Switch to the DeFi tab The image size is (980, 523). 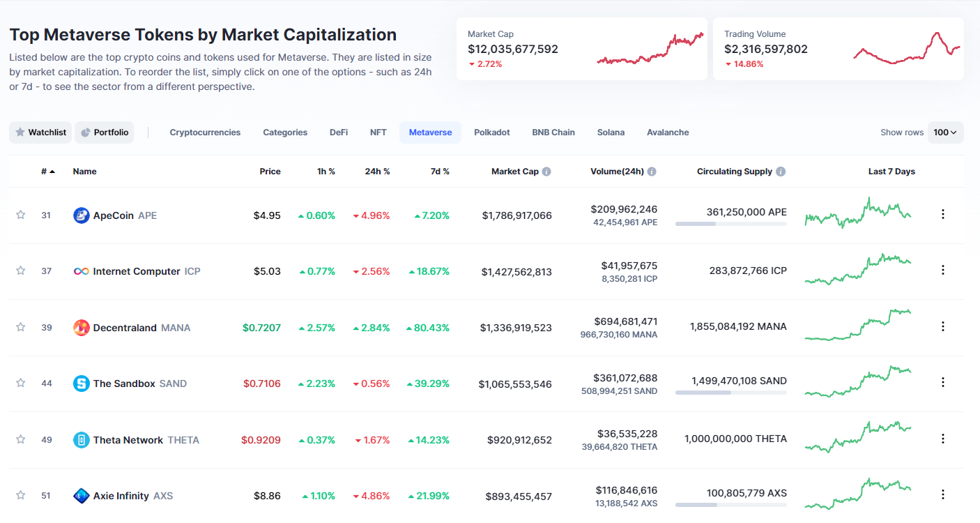click(x=339, y=132)
